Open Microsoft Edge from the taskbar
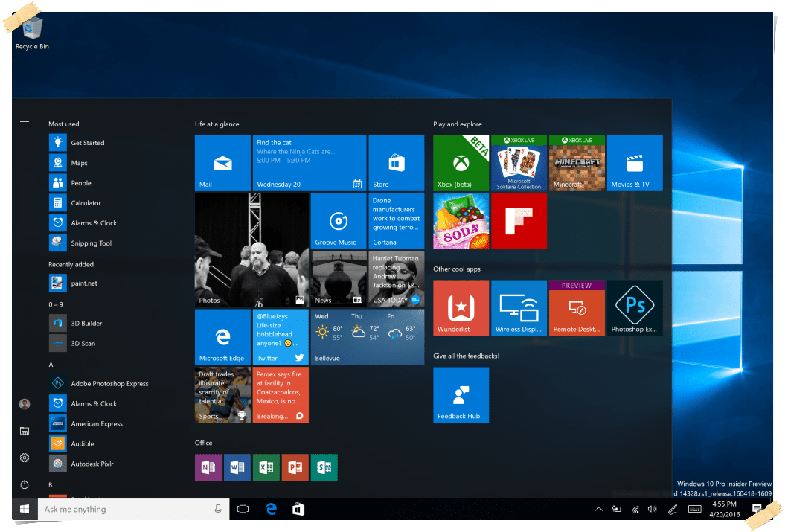 click(x=271, y=509)
